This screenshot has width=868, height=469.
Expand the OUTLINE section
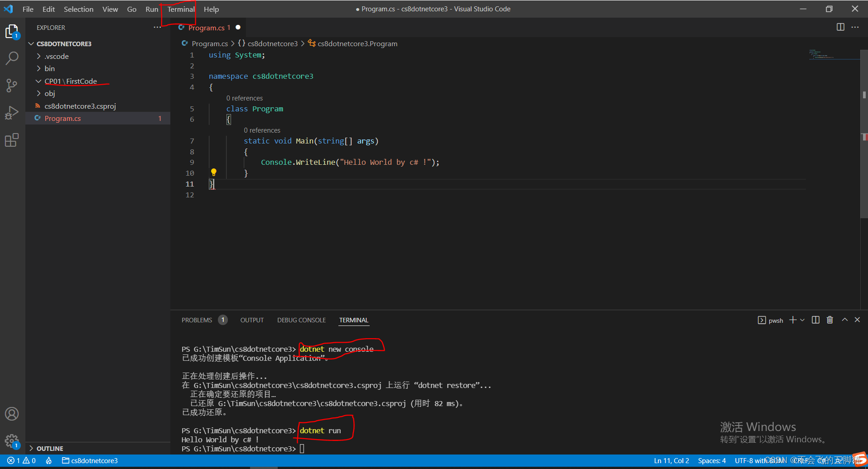coord(98,448)
